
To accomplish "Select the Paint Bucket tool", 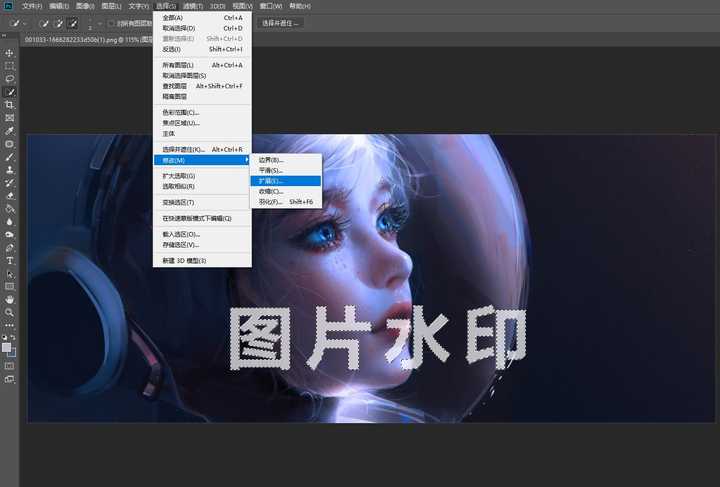I will [9, 209].
